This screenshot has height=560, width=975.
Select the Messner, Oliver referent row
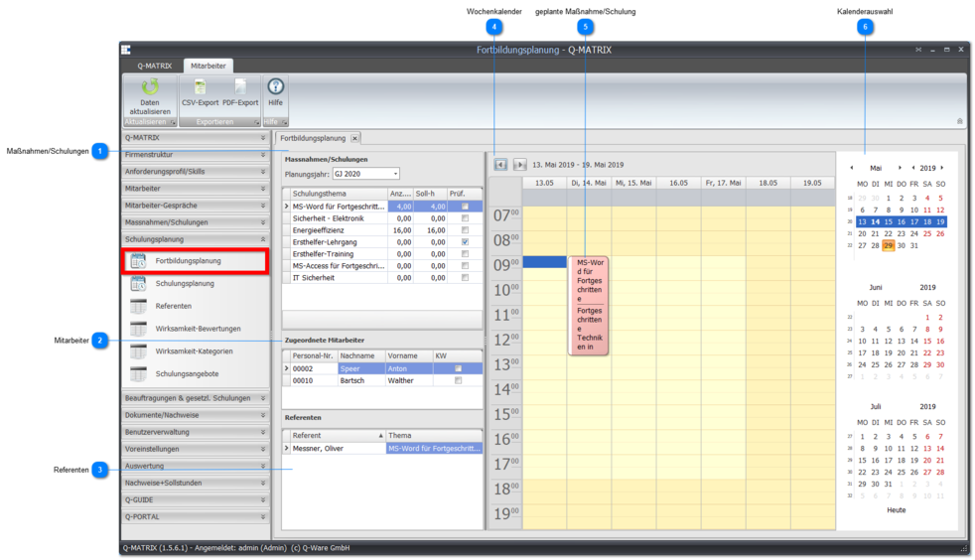[382, 448]
